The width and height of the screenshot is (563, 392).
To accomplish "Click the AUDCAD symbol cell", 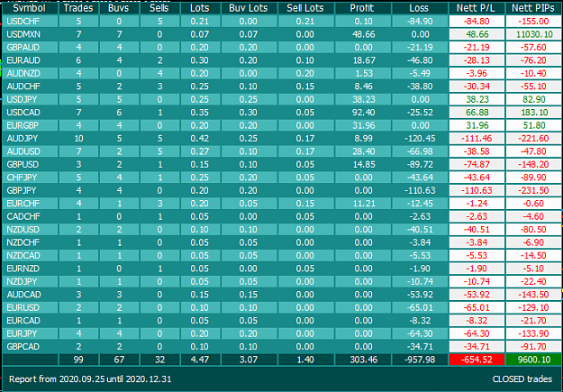I will 30,295.
